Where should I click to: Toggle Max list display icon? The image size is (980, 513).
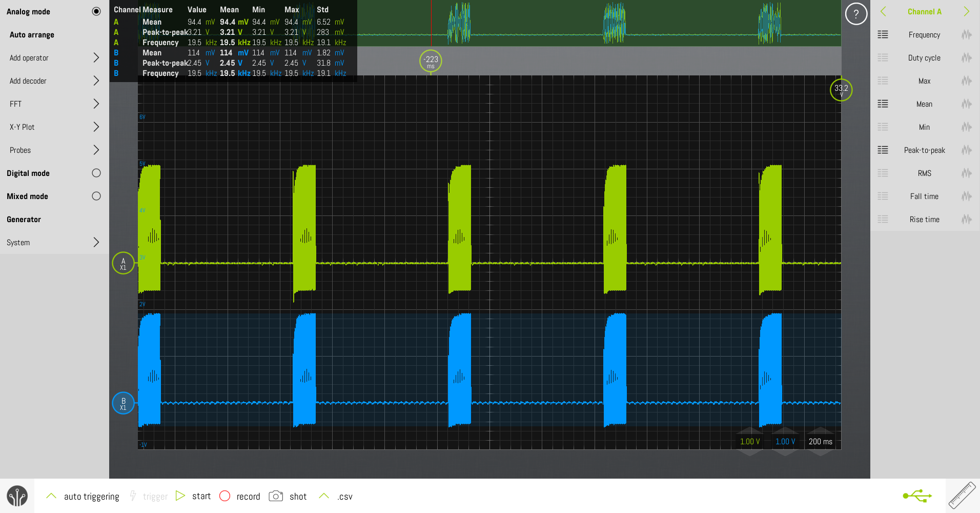click(x=883, y=81)
